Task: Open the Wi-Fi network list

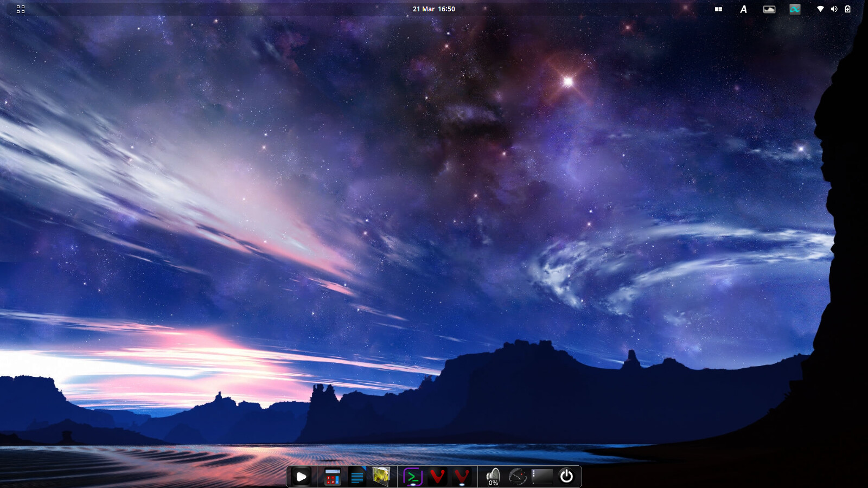Action: (820, 9)
